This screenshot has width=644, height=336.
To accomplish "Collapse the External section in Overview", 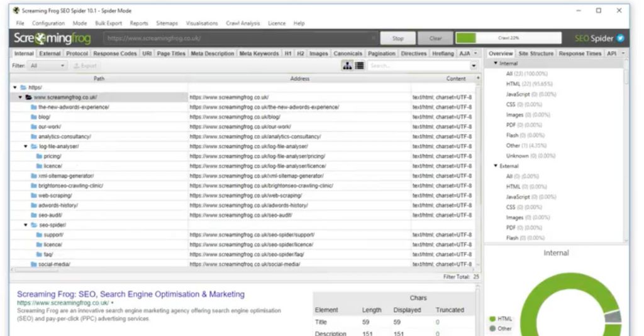I will click(x=496, y=166).
